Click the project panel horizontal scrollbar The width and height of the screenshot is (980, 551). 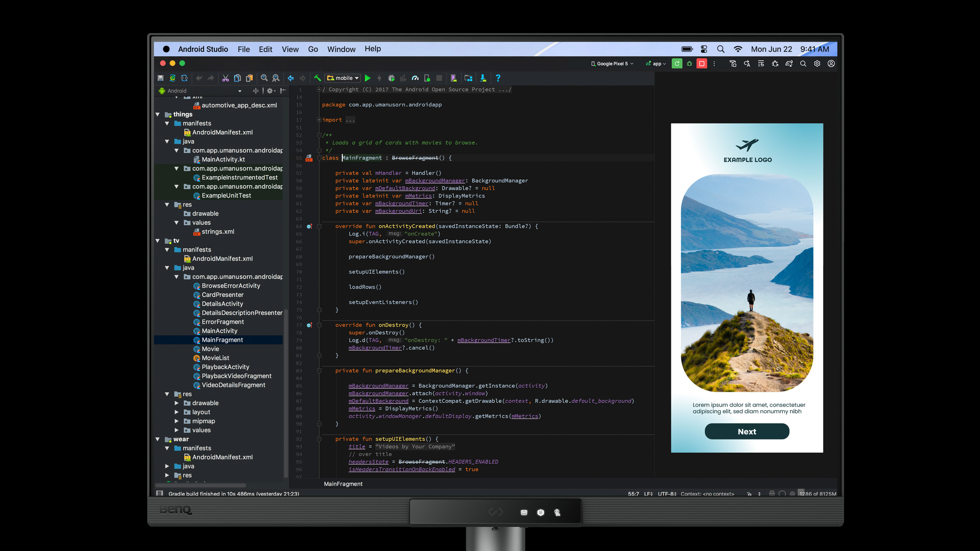point(201,485)
